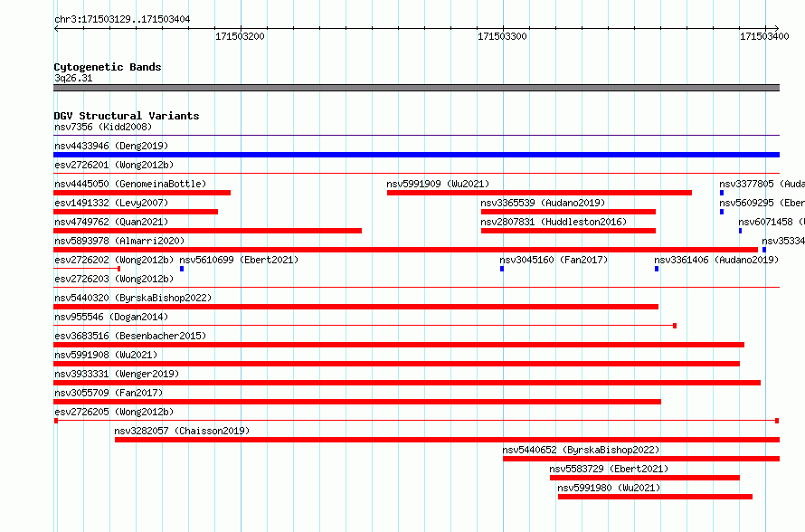Click the esv2726203 (Wong2012b) label
Screen dimensions: 805x532
tap(114, 279)
